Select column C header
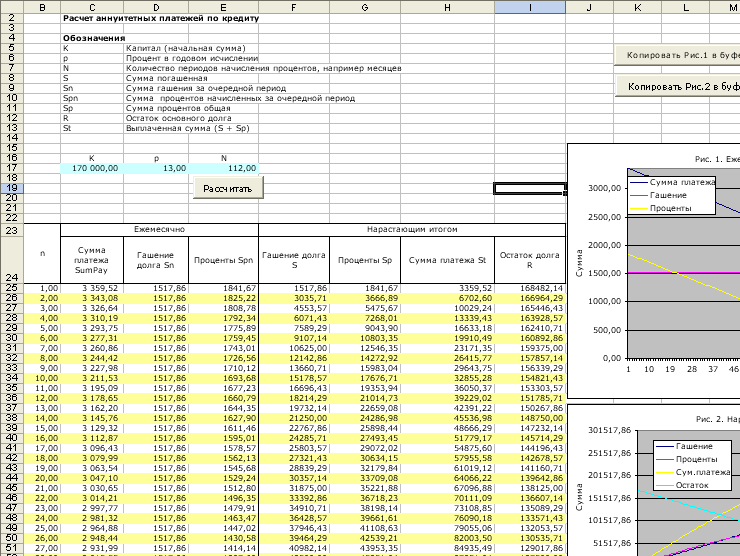Image resolution: width=740 pixels, height=556 pixels. [92, 7]
